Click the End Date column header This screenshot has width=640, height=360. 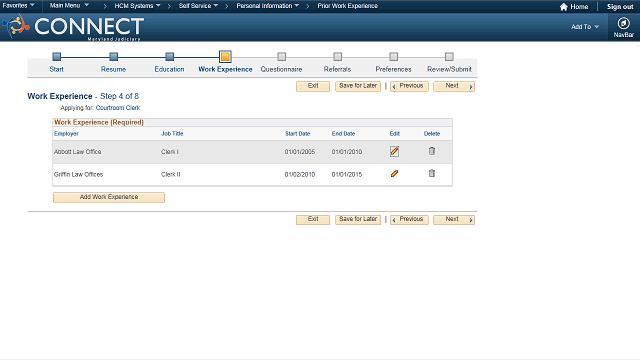[x=343, y=133]
